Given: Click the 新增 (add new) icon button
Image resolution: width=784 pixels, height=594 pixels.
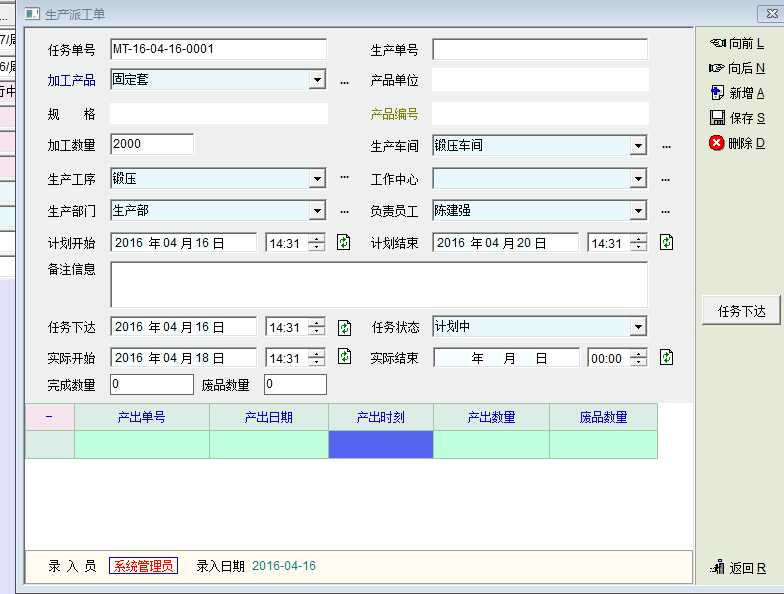Looking at the screenshot, I should 717,93.
